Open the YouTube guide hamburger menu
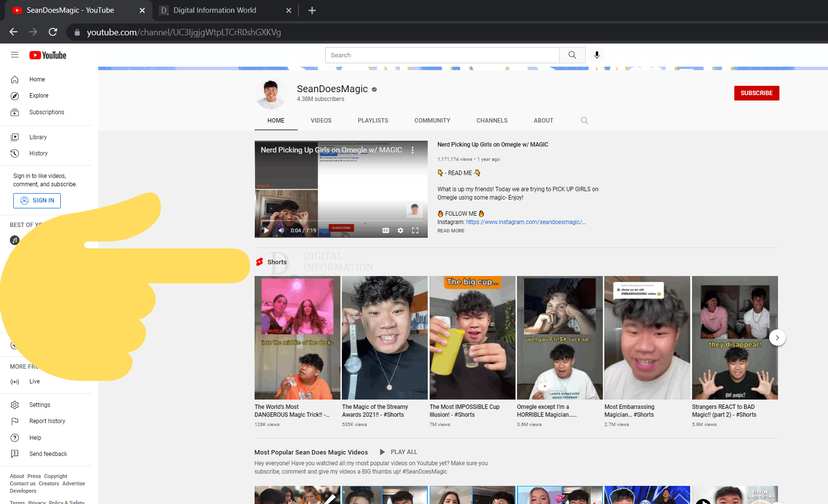828x504 pixels. pos(15,55)
